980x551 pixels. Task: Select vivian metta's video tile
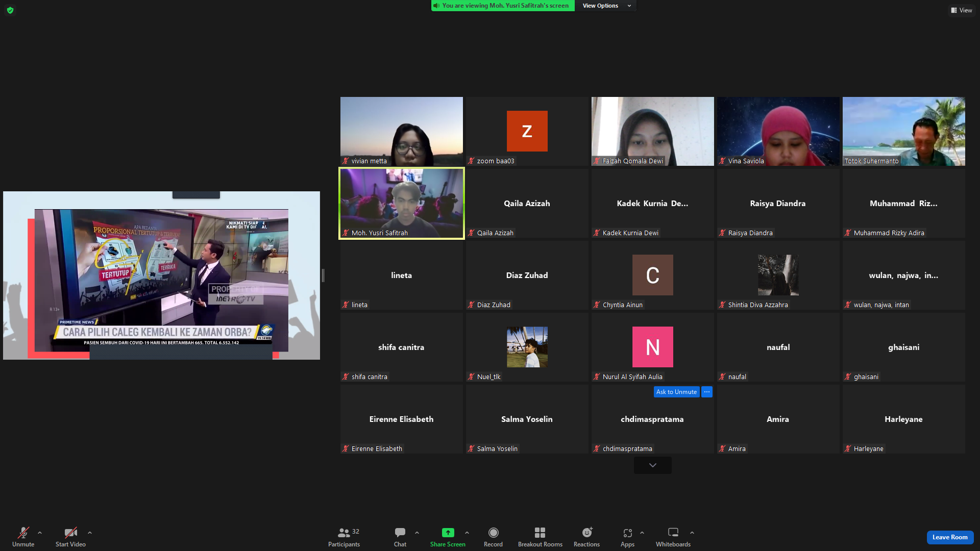[402, 131]
